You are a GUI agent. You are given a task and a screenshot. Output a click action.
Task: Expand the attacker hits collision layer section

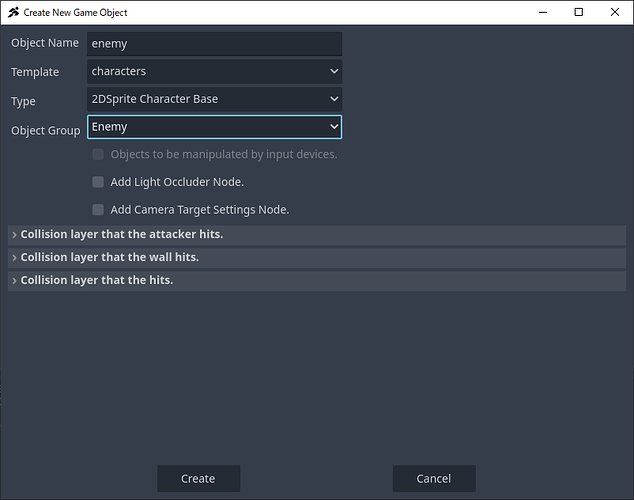tap(120, 234)
